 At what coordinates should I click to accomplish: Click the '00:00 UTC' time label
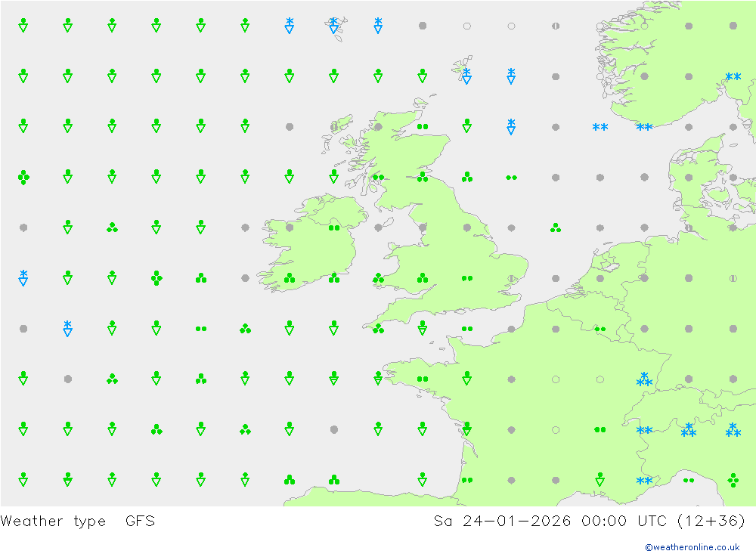click(x=624, y=522)
